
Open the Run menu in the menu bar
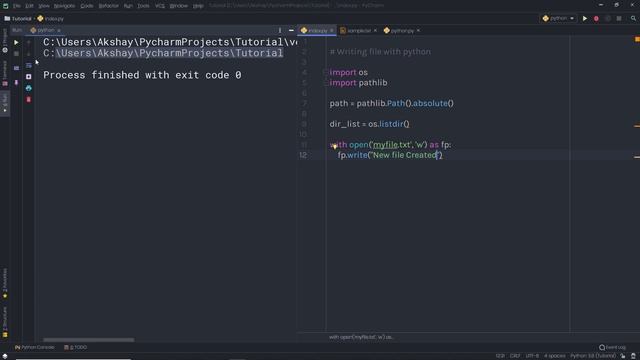point(128,6)
